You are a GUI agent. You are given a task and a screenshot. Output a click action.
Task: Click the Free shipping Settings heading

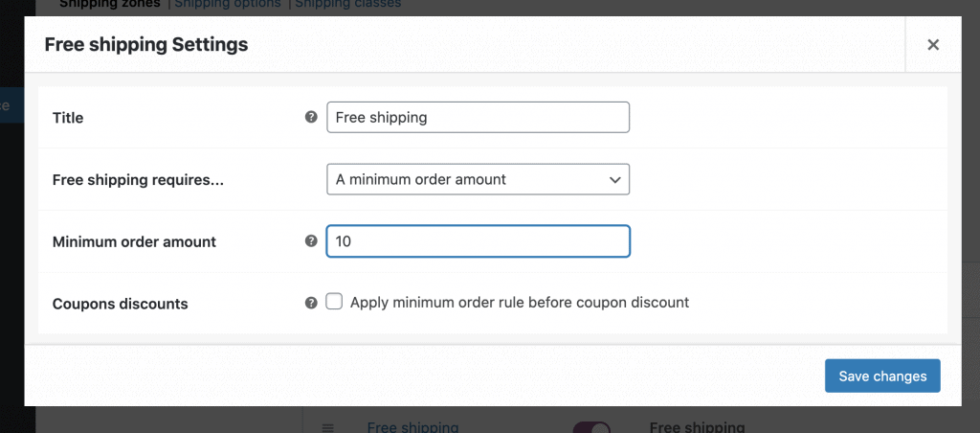click(x=146, y=44)
